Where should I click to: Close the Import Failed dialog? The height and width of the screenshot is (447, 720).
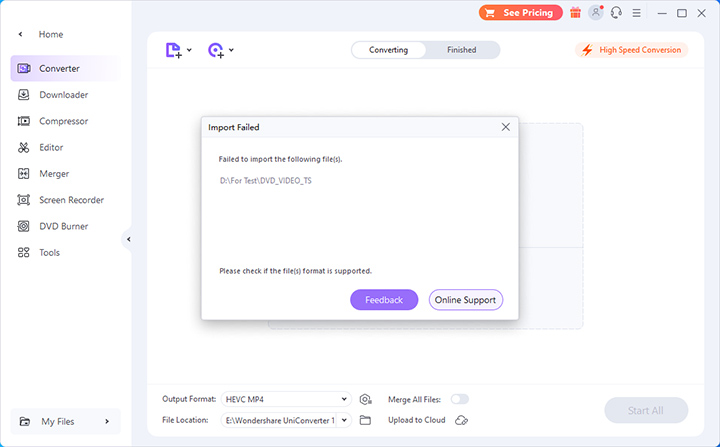(x=506, y=127)
